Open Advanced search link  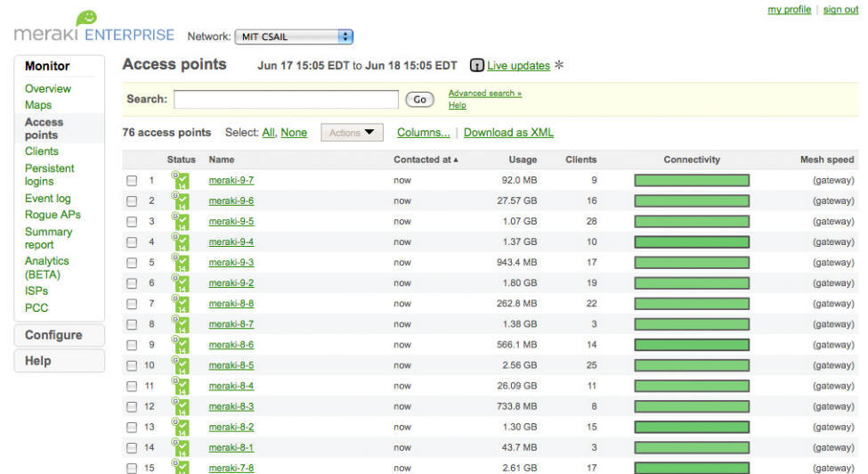[485, 93]
